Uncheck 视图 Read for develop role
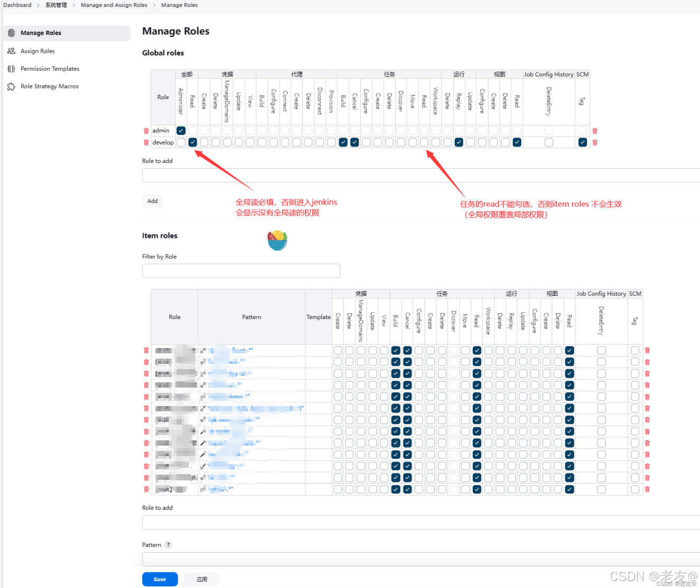This screenshot has height=588, width=700. point(517,142)
